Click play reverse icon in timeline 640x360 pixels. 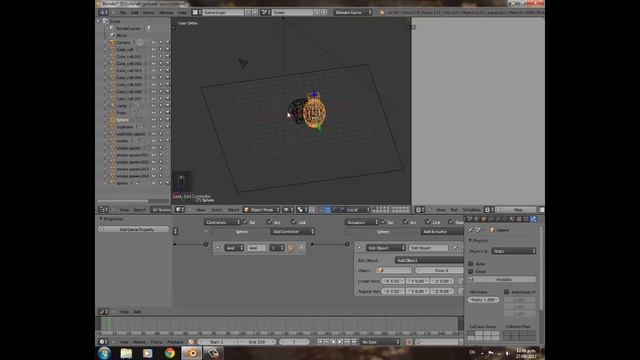click(333, 342)
